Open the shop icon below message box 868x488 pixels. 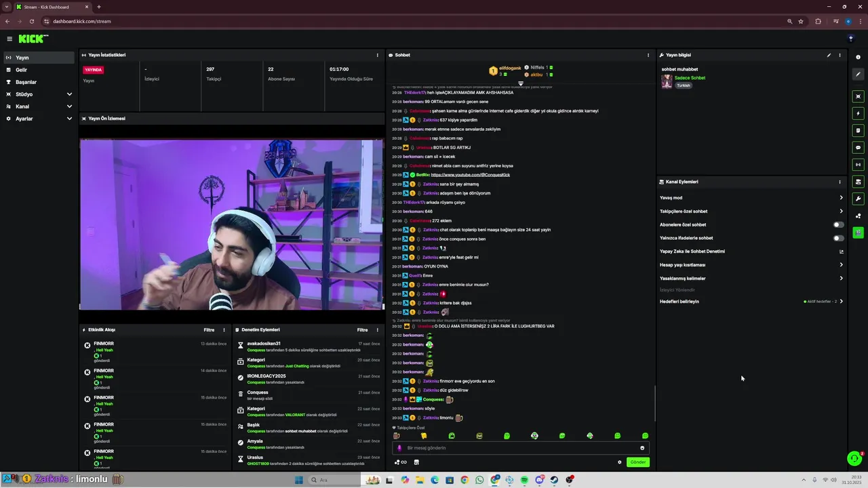tap(416, 462)
